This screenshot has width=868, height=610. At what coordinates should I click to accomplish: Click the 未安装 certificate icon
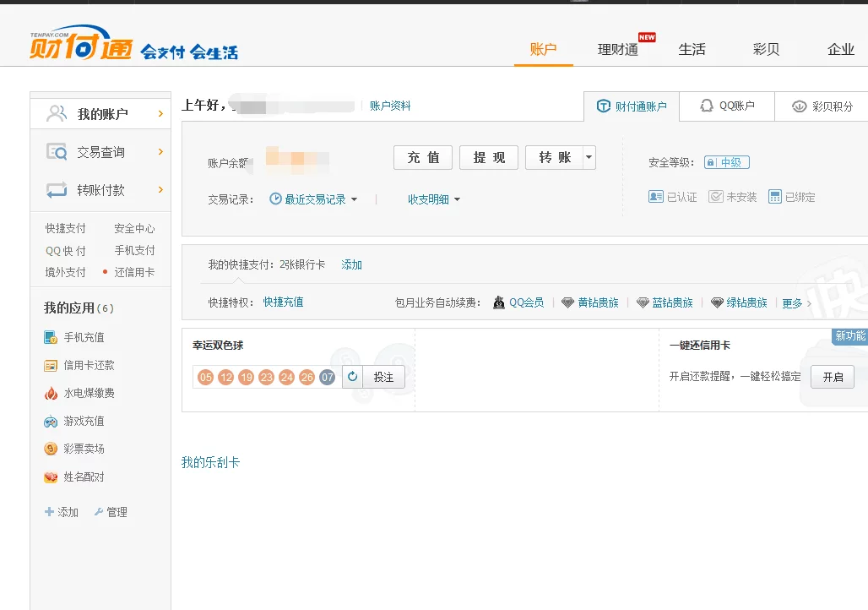[x=716, y=197]
